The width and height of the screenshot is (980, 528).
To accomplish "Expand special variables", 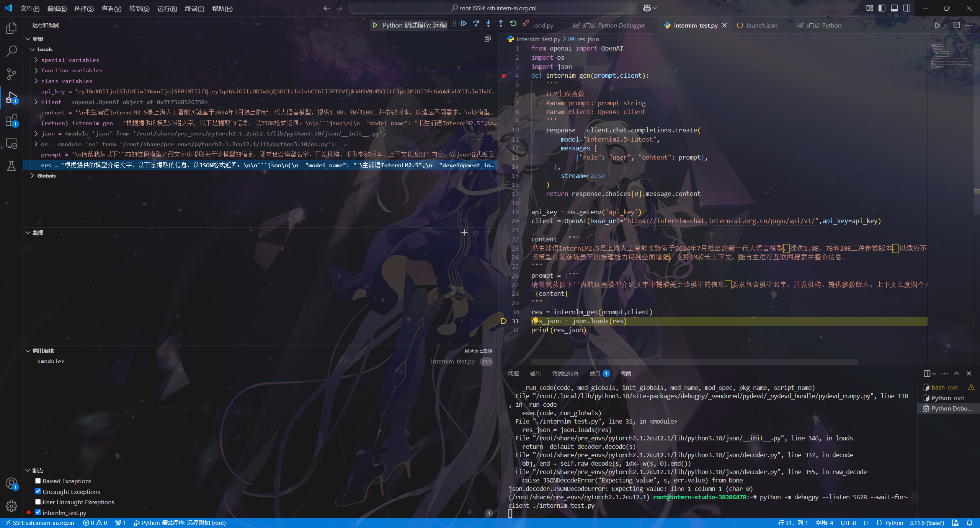I will [36, 60].
